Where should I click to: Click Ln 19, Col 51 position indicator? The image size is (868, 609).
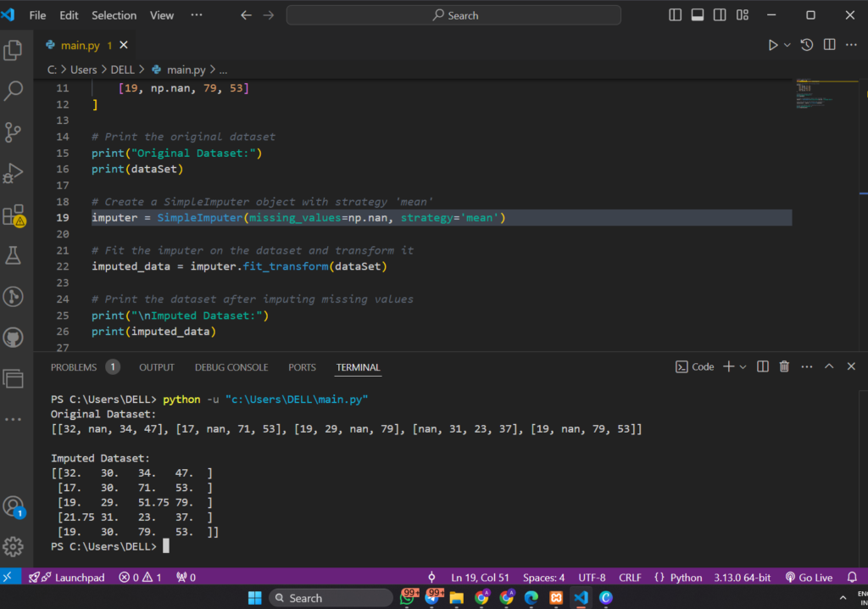pyautogui.click(x=480, y=577)
